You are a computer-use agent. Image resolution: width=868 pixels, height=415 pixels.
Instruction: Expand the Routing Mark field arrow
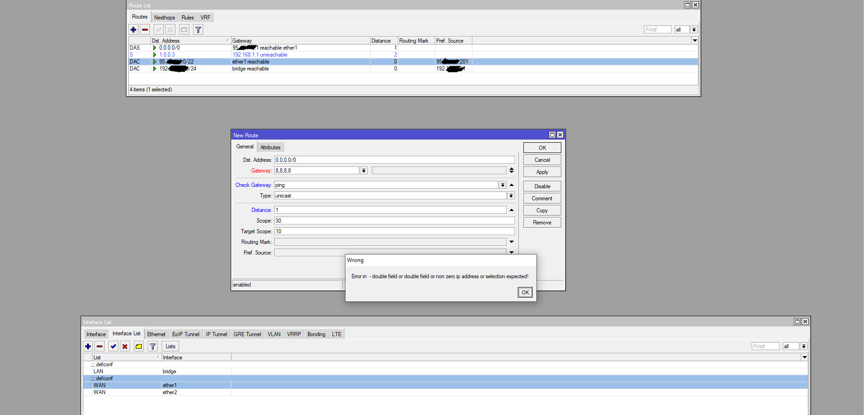pyautogui.click(x=511, y=242)
